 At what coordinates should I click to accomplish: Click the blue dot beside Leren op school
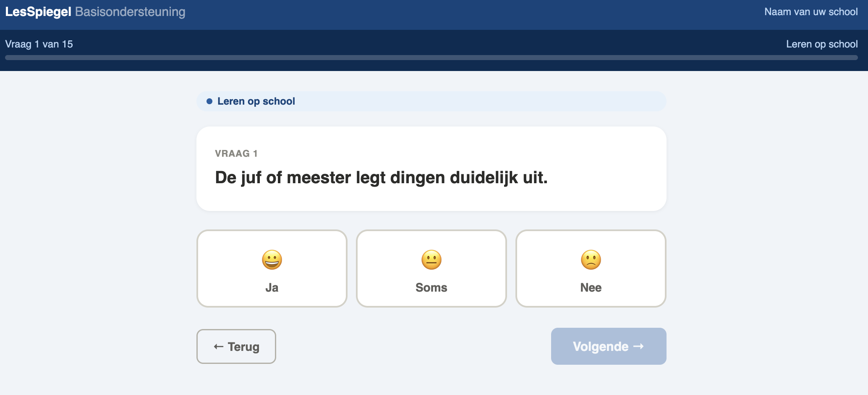point(209,101)
